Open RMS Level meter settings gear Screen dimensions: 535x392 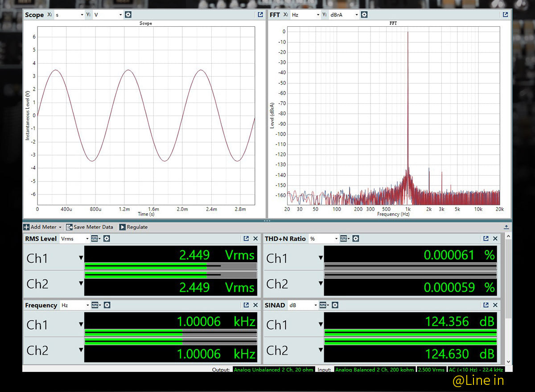(x=107, y=239)
